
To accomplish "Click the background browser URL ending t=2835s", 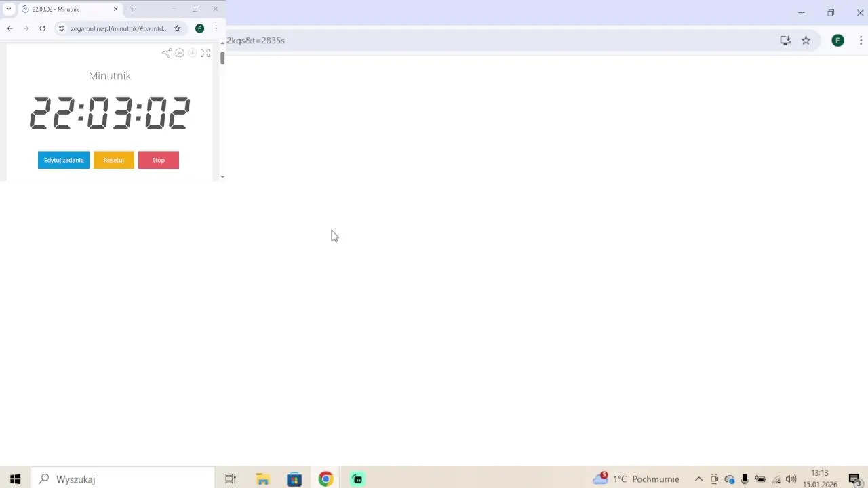I will 256,41.
